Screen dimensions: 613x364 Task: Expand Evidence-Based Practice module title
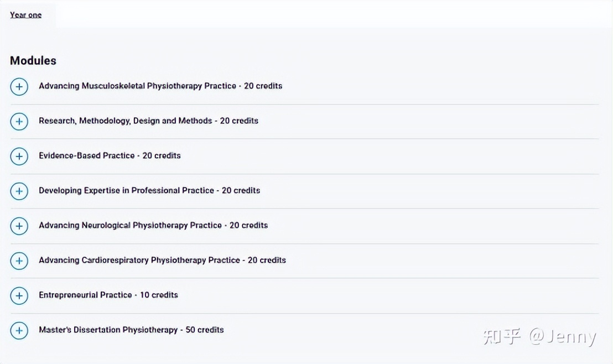(x=110, y=155)
